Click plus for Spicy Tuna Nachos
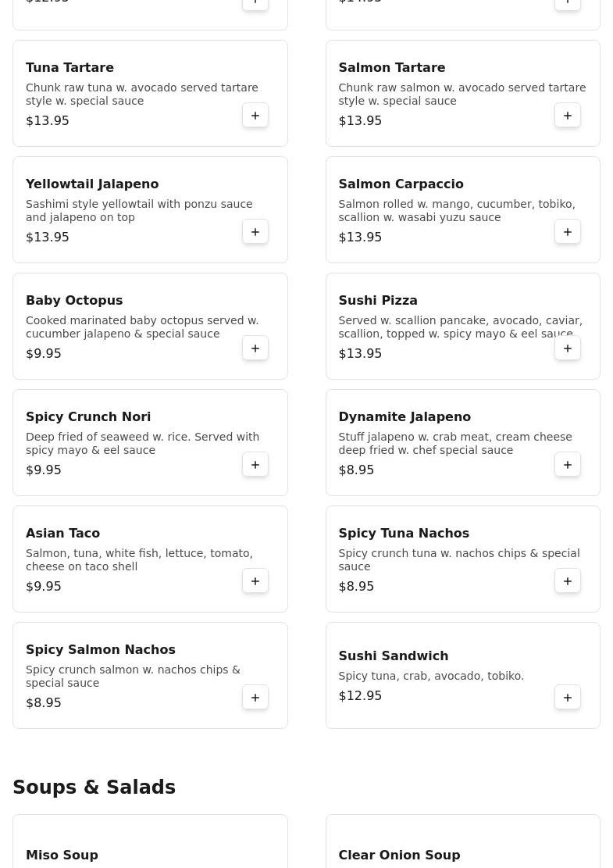Screen dimensions: 613x868 click(x=568, y=581)
